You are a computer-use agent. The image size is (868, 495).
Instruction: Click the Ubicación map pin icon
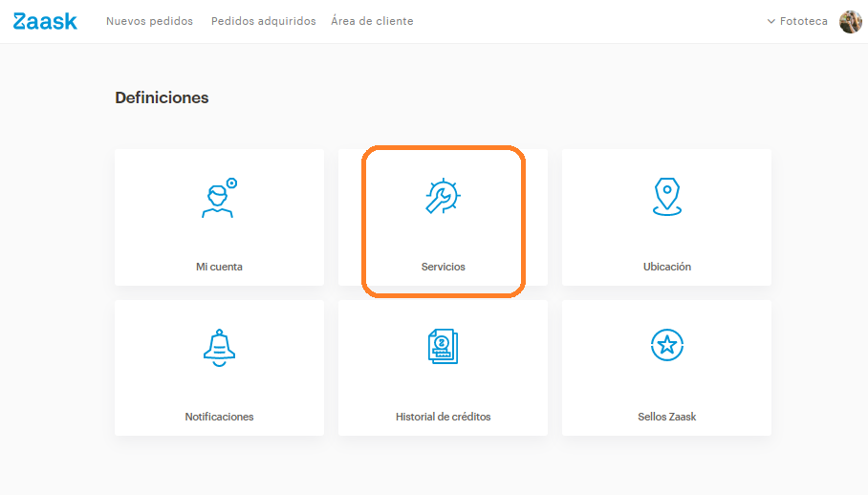[x=667, y=196]
